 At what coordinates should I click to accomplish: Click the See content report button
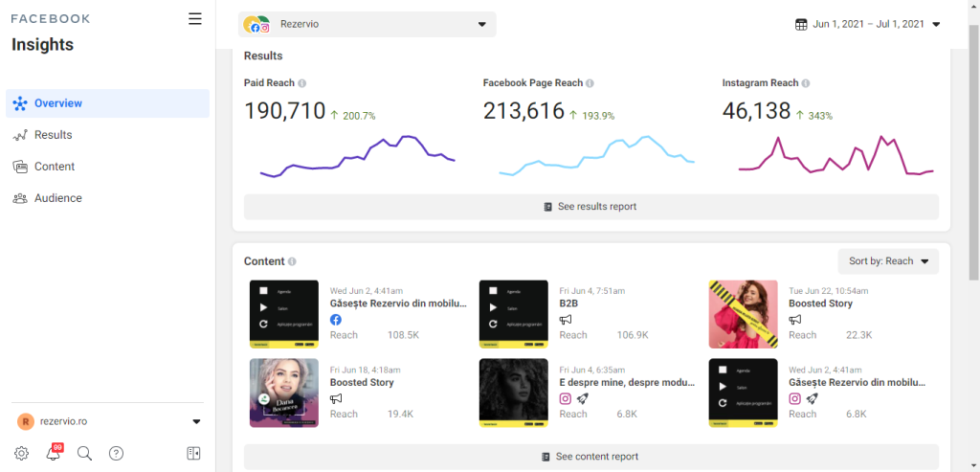point(590,457)
